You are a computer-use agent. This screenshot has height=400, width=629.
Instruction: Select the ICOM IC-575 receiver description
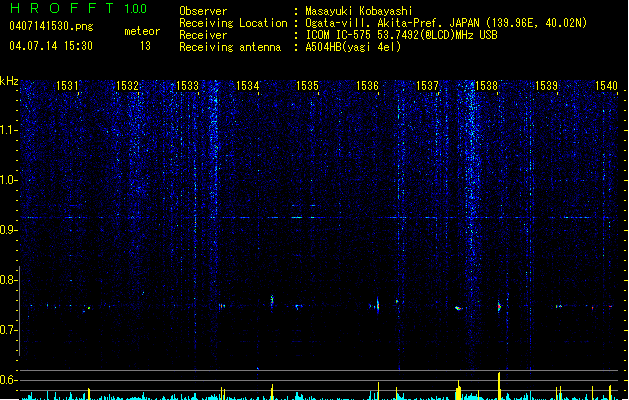[x=402, y=35]
